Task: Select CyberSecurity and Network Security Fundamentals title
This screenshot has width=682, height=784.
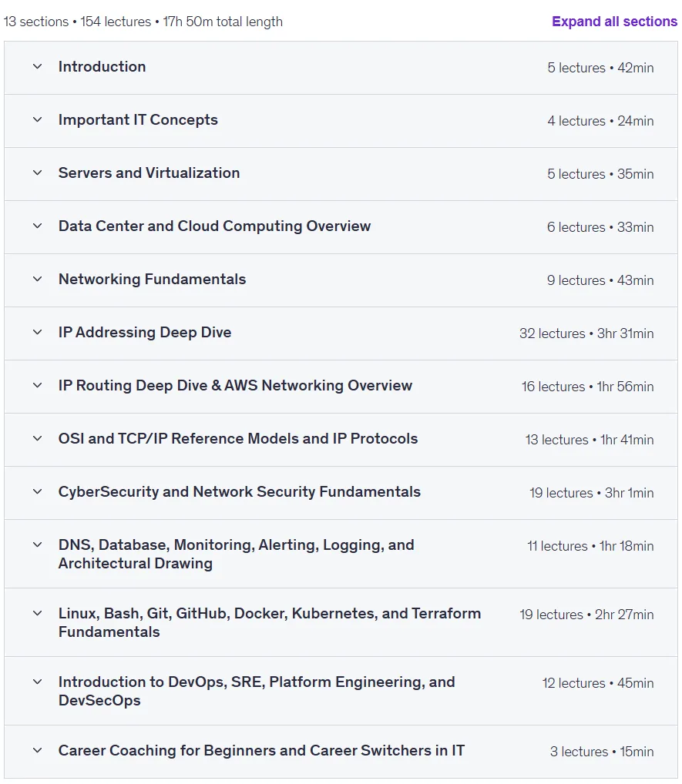Action: point(239,491)
